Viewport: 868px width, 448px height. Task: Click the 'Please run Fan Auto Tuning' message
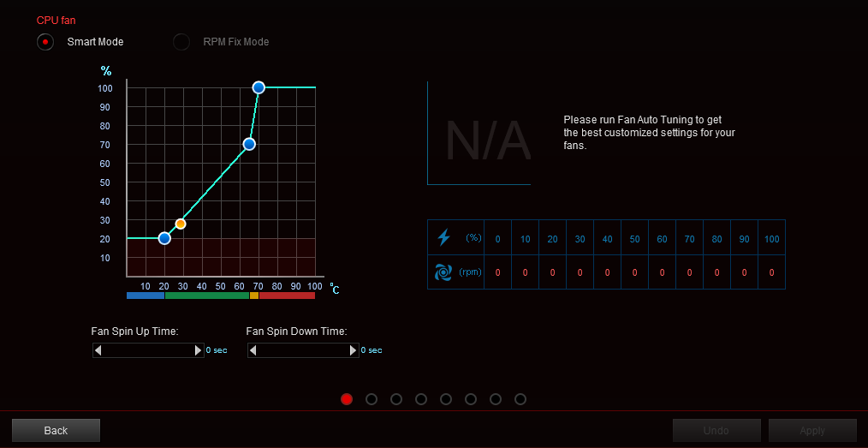(650, 133)
